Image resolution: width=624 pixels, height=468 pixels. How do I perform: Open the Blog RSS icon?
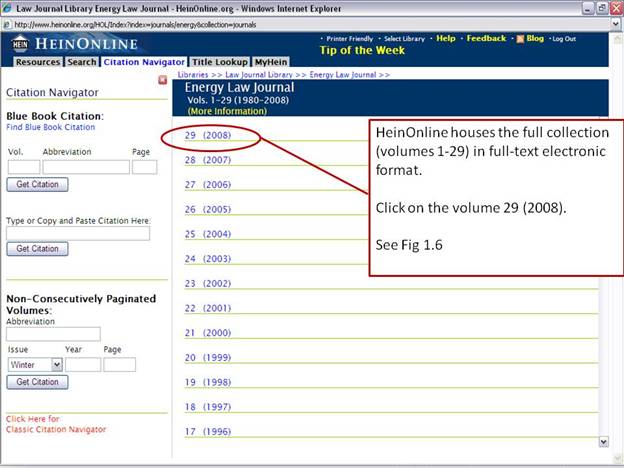(520, 39)
